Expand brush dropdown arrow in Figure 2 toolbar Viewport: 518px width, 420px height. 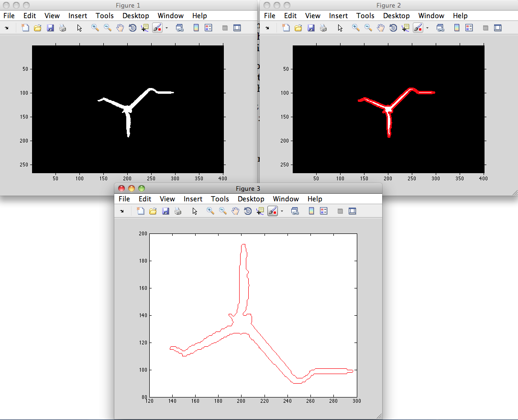click(427, 28)
